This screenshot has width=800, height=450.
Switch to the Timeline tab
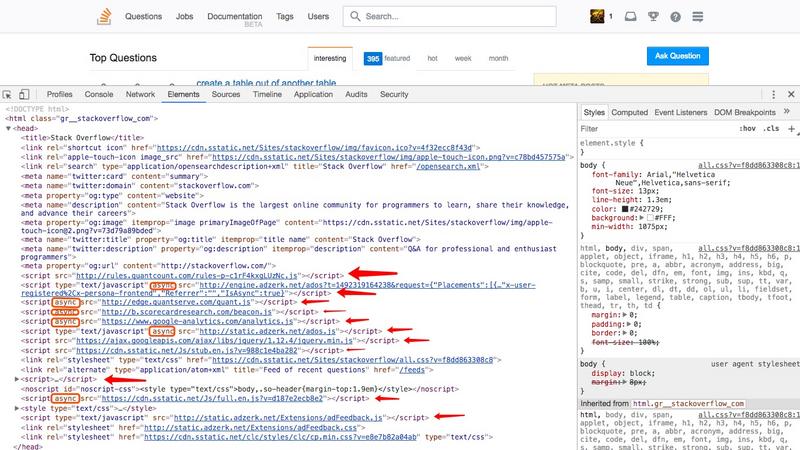[x=267, y=94]
